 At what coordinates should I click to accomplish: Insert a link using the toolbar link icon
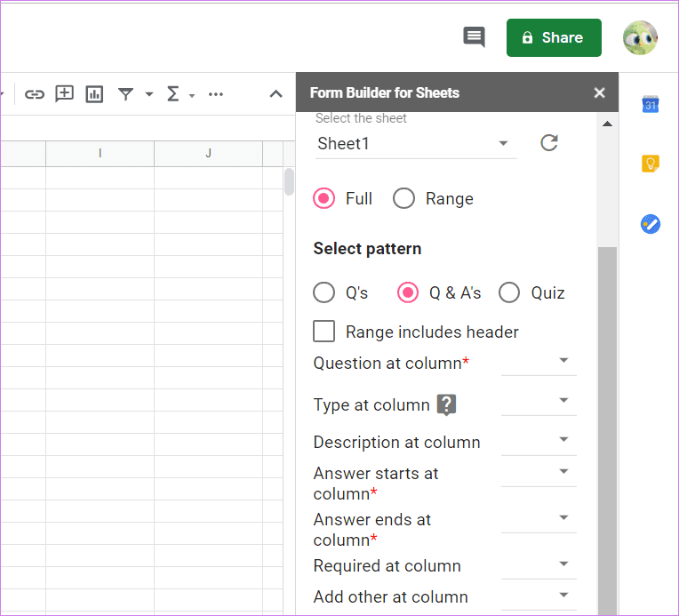click(x=34, y=94)
